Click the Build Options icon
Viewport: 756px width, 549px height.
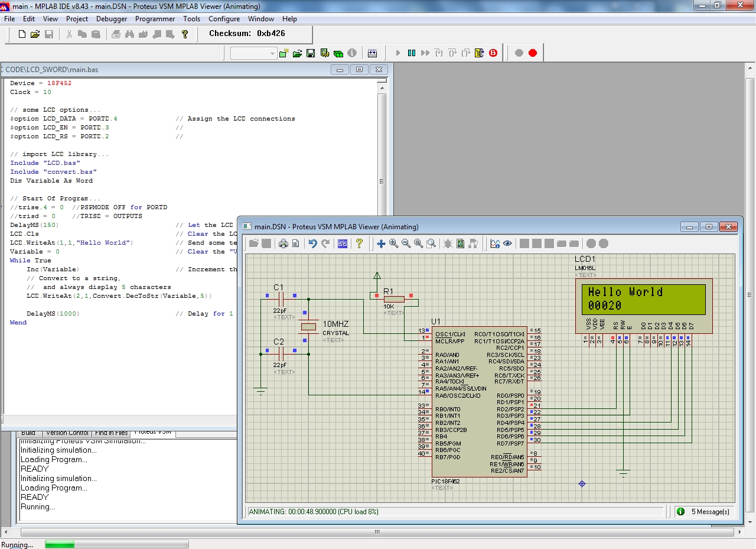325,53
